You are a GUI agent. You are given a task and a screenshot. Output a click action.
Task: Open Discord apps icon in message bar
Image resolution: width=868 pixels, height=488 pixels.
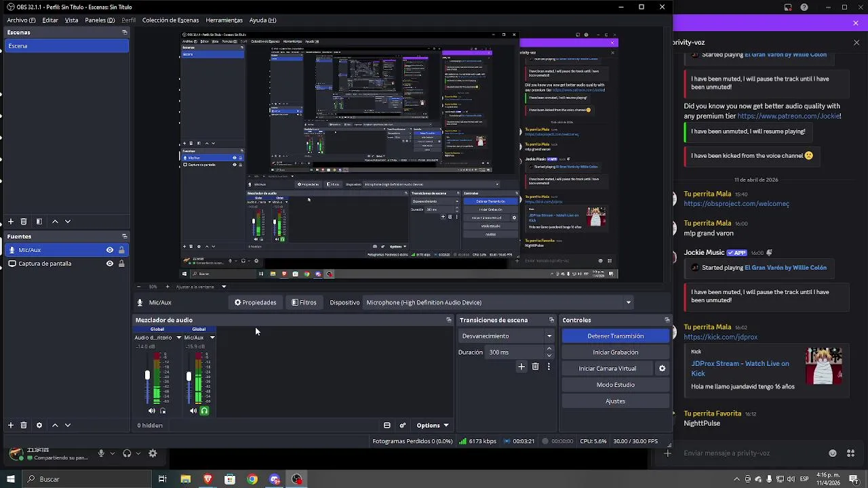pyautogui.click(x=851, y=453)
